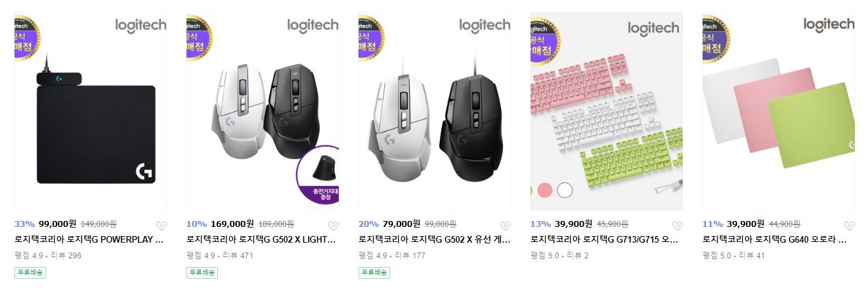This screenshot has width=868, height=290.
Task: Click 무료배송 tag under G502 X wired mouse
Action: tap(374, 272)
